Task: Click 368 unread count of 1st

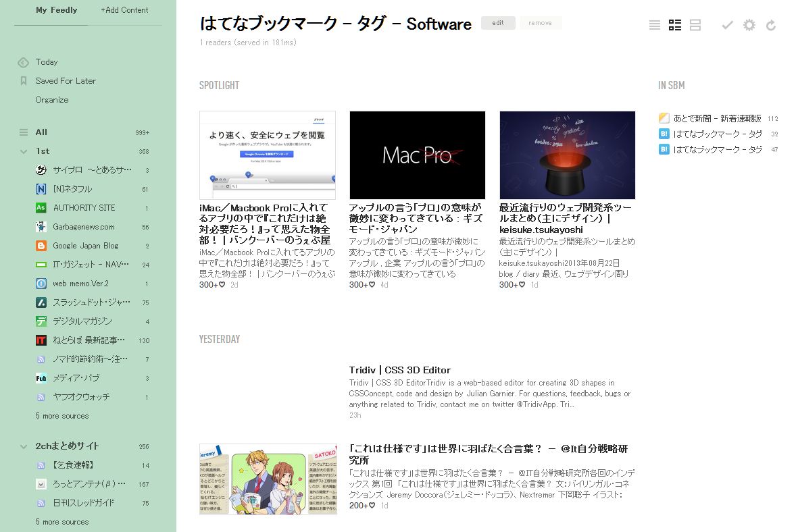Action: click(144, 151)
